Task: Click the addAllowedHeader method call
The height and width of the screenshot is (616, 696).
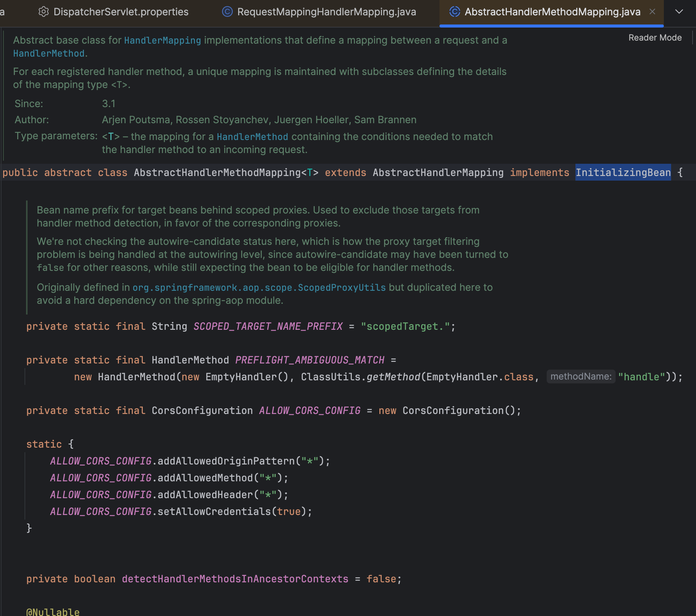Action: [205, 495]
